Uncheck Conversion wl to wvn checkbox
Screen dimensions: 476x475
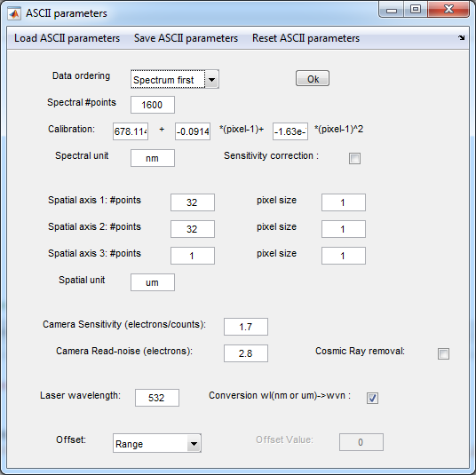pyautogui.click(x=372, y=398)
